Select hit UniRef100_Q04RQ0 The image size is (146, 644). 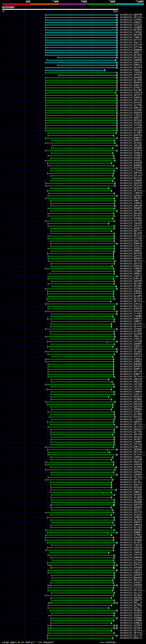point(131,610)
